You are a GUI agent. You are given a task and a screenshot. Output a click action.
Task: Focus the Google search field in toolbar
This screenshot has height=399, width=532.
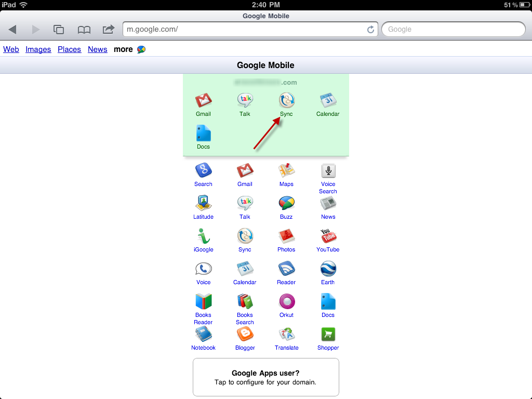453,29
